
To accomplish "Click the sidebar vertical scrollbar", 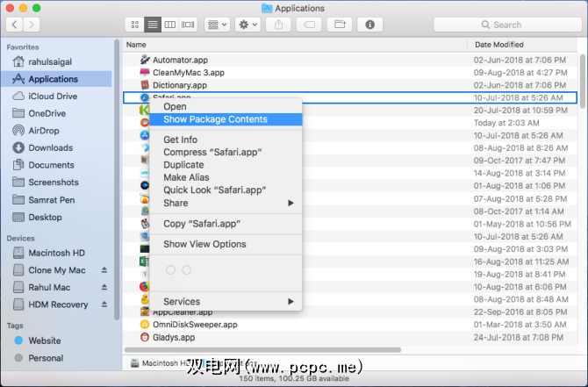I will (117, 180).
